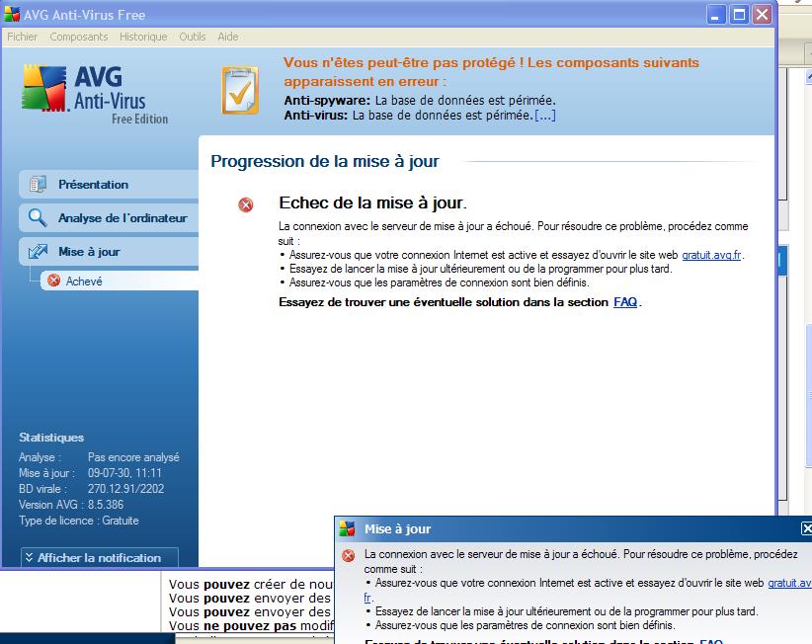
Task: Open the Historique menu
Action: (143, 37)
